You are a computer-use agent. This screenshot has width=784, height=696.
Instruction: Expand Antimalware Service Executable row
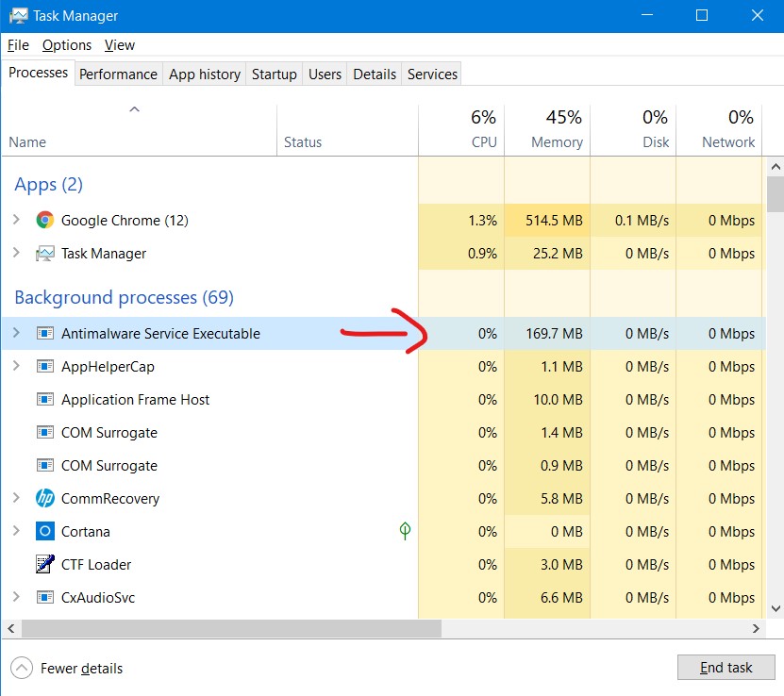coord(16,332)
